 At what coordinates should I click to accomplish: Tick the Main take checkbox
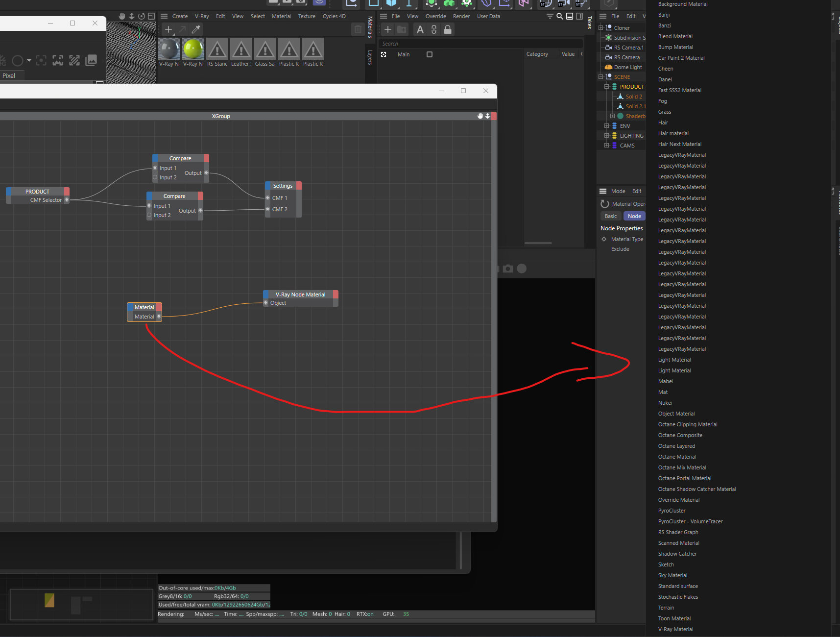430,54
